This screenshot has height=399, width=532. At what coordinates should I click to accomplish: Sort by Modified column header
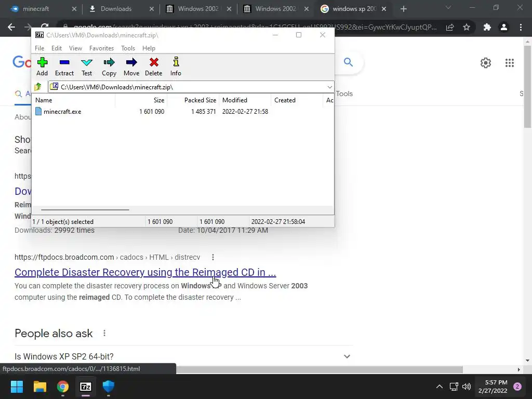tap(245, 100)
